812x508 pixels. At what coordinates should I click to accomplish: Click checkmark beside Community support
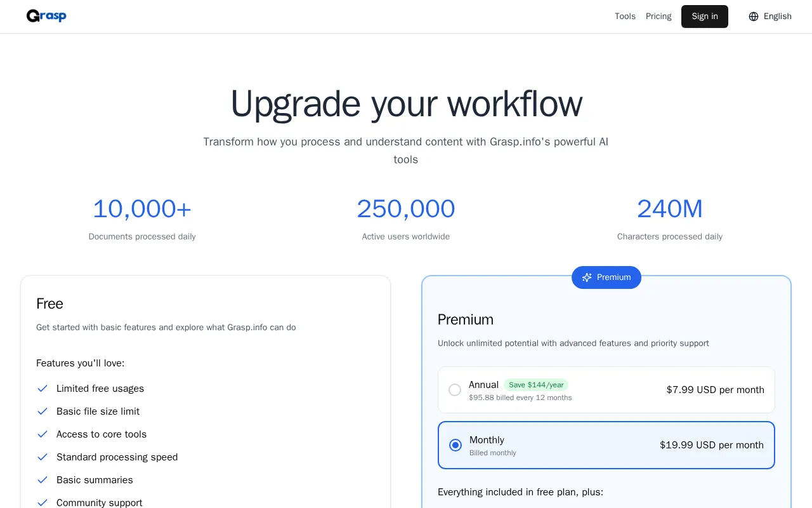[x=43, y=503]
